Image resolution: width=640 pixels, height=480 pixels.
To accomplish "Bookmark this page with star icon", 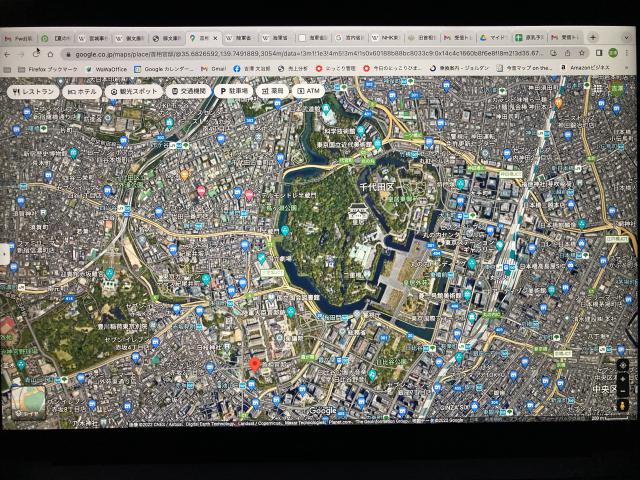I will [x=582, y=53].
